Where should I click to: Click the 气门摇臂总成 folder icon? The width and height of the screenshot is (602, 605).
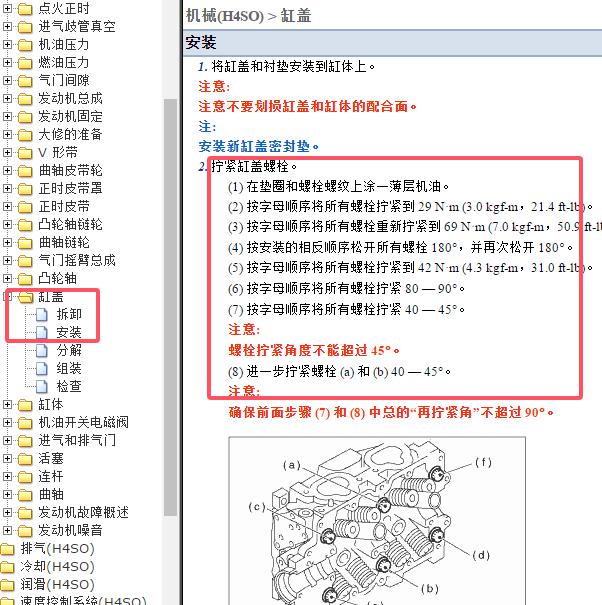(25, 261)
